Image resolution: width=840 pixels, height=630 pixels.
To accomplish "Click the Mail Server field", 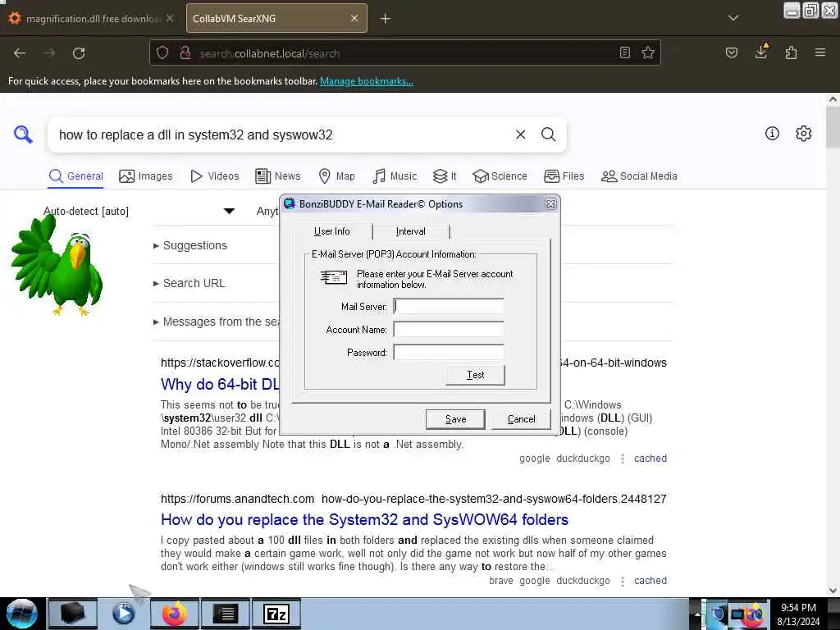I will coord(449,307).
